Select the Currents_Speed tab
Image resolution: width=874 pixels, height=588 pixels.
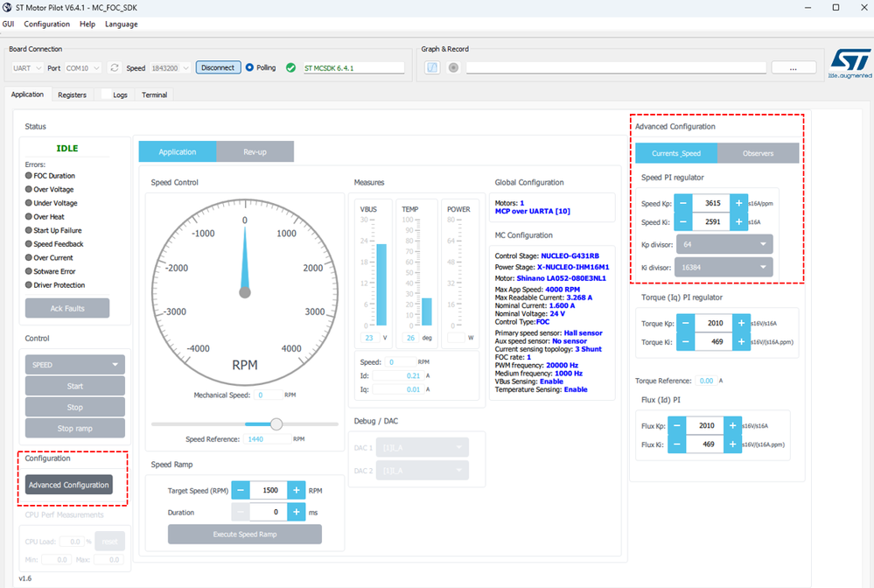pyautogui.click(x=676, y=153)
